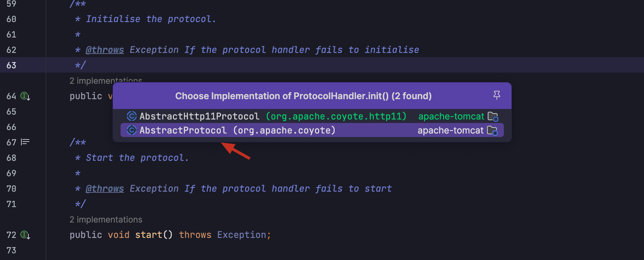Click the @throws tag on line 70
This screenshot has width=644, height=260.
coord(105,189)
